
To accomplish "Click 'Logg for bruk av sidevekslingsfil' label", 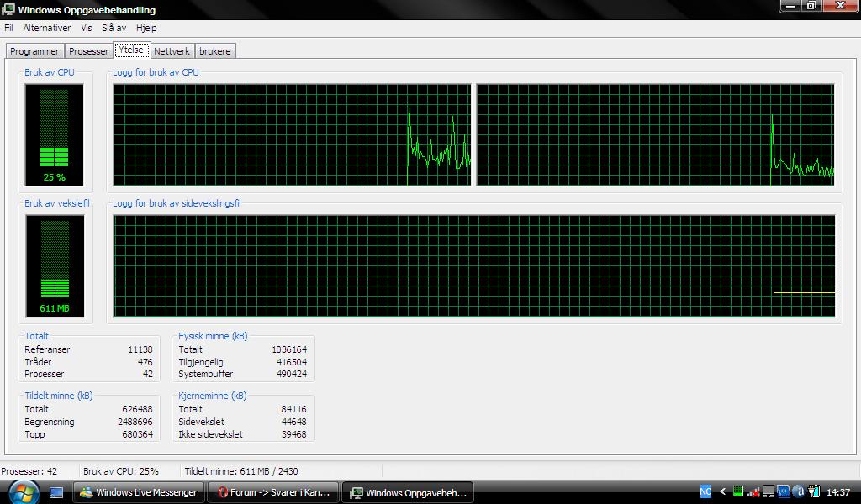I will (x=177, y=203).
